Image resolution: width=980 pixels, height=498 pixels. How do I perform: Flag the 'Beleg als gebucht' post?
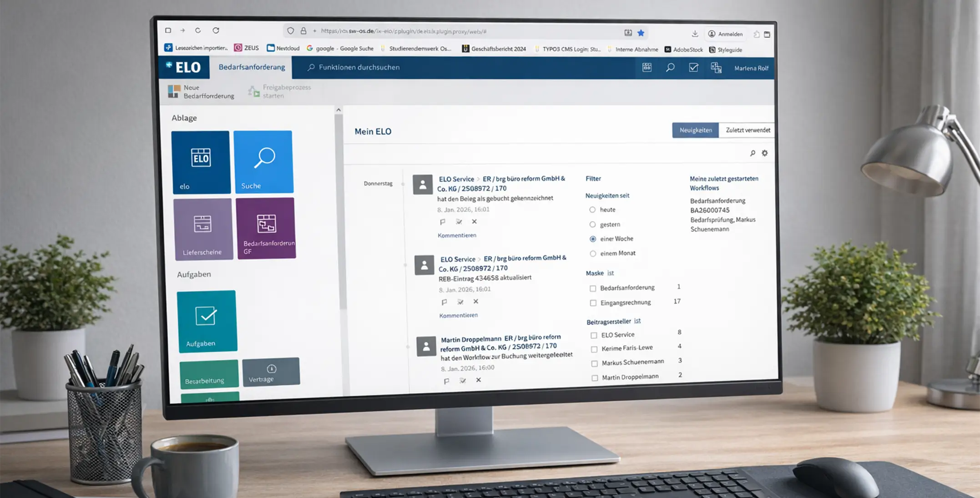click(443, 222)
